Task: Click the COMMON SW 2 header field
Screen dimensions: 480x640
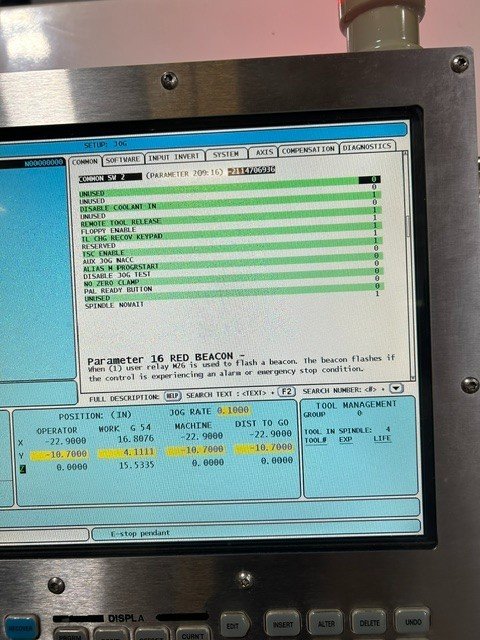Action: tap(110, 178)
